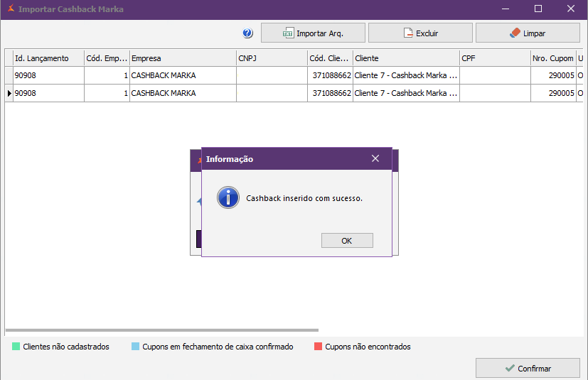Click Cliente 7 - Cashback Marka in second row

click(406, 93)
